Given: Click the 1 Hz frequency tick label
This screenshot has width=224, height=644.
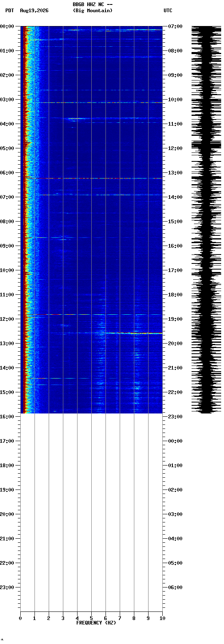Looking at the screenshot, I should [34, 618].
